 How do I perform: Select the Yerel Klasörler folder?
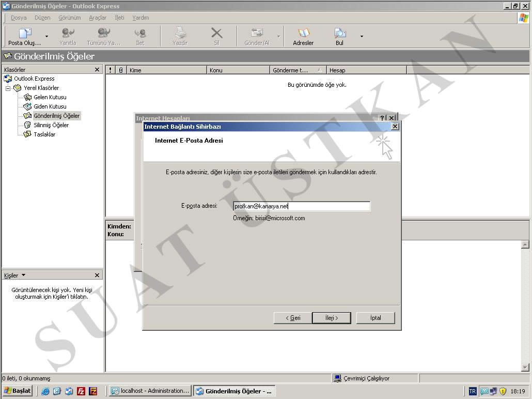[x=41, y=88]
